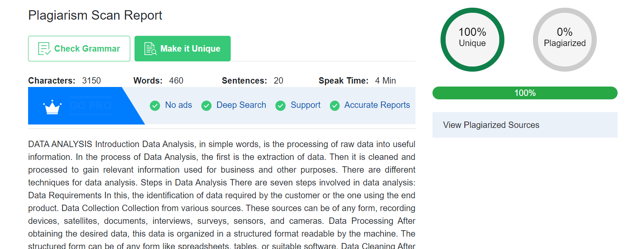
Task: Click the No ads feature text
Action: click(178, 105)
